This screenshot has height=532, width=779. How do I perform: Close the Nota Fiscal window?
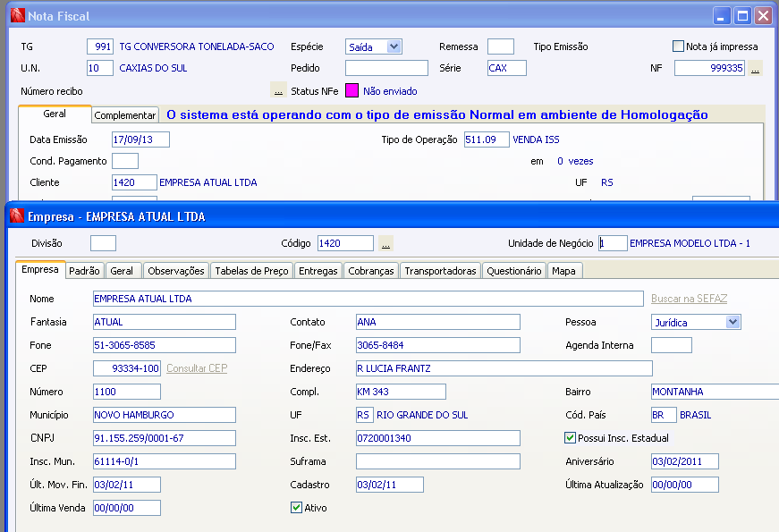pos(763,16)
